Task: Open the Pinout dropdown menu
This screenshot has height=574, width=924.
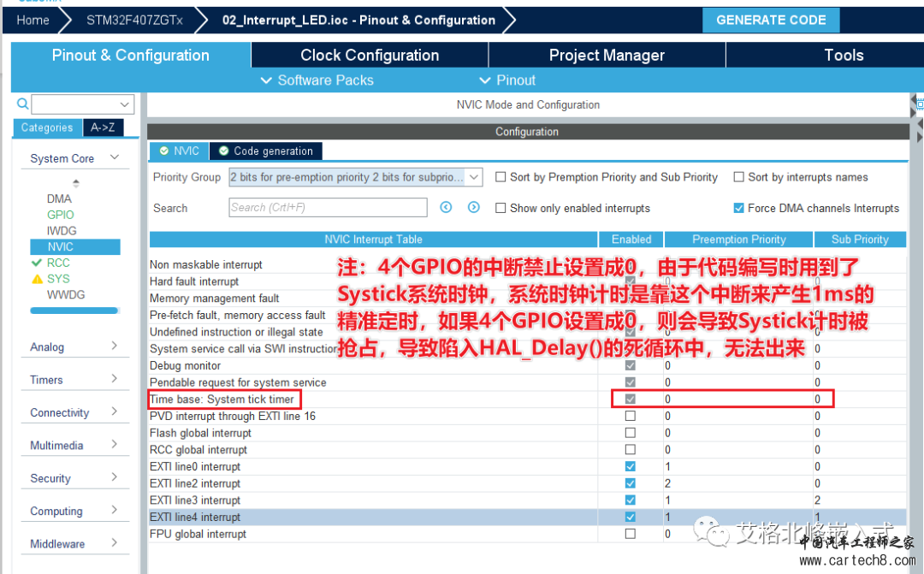Action: click(507, 80)
